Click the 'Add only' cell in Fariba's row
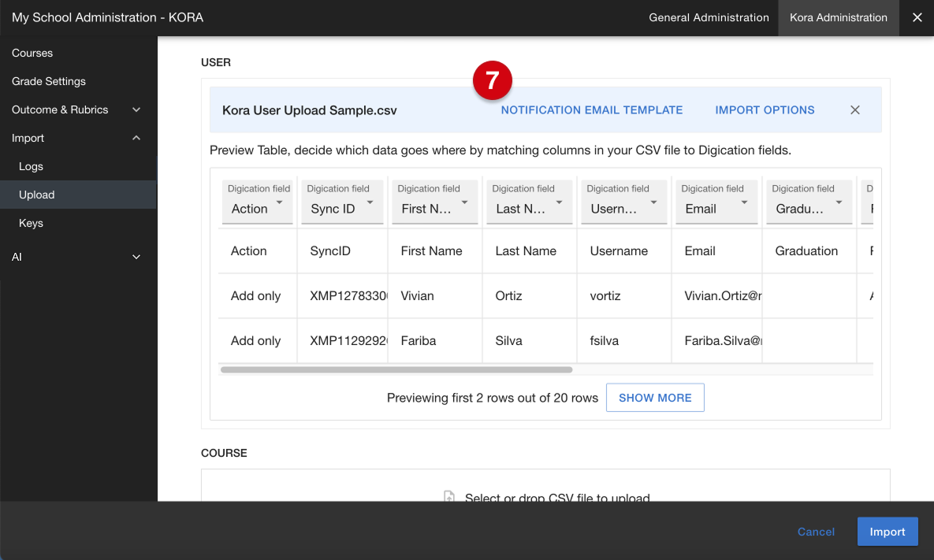Screen dimensions: 934x560 (x=257, y=340)
